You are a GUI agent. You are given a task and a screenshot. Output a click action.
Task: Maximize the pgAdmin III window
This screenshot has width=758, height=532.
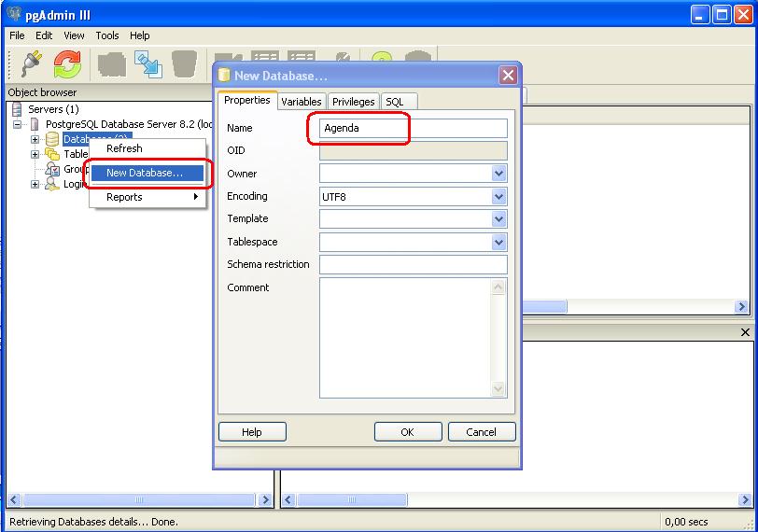point(722,15)
